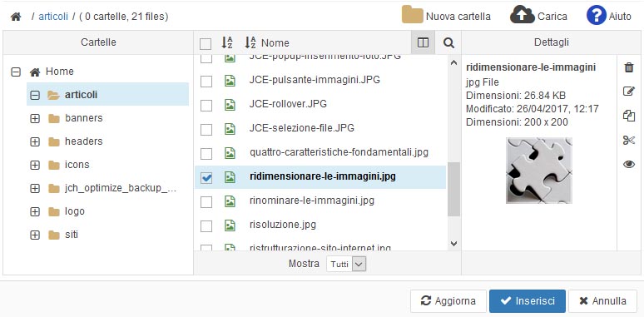Expand the headers folder
The height and width of the screenshot is (317, 644).
click(x=35, y=142)
